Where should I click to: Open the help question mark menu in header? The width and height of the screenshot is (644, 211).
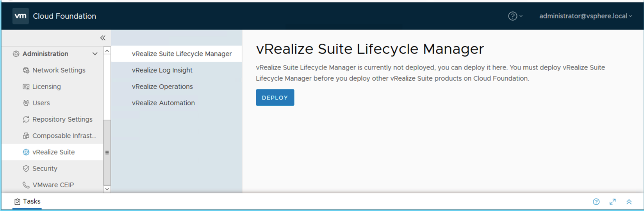[x=512, y=16]
